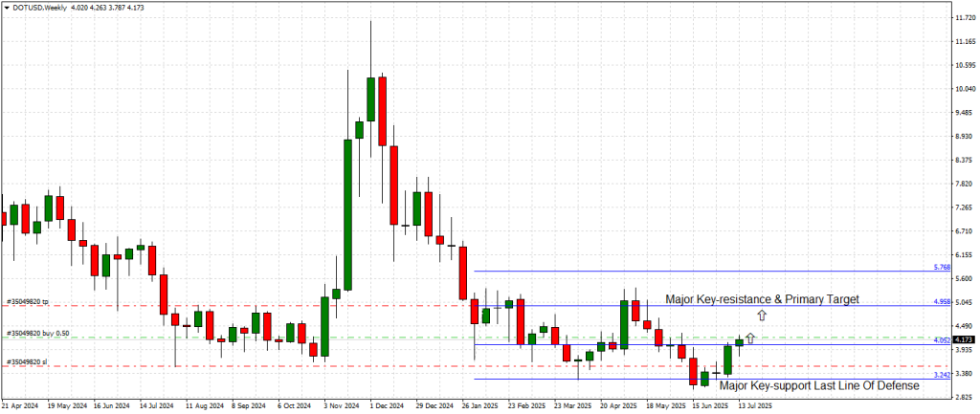Click the 5.768 horizontal line price label
The height and width of the screenshot is (414, 980).
coord(942,268)
